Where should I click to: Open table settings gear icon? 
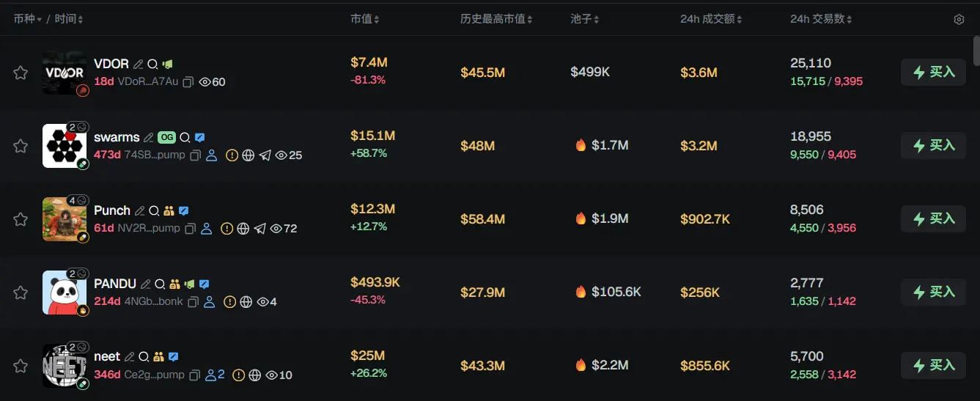959,20
